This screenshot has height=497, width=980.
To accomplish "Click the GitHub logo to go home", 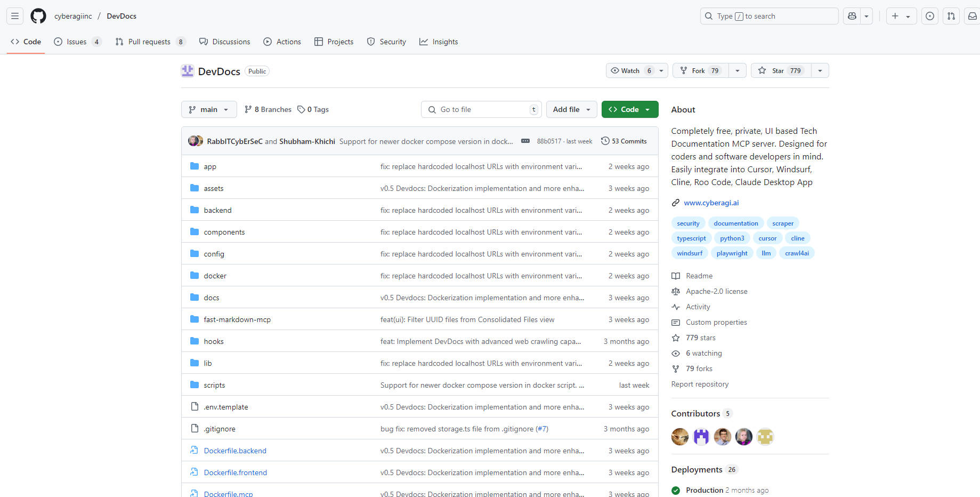I will [38, 15].
